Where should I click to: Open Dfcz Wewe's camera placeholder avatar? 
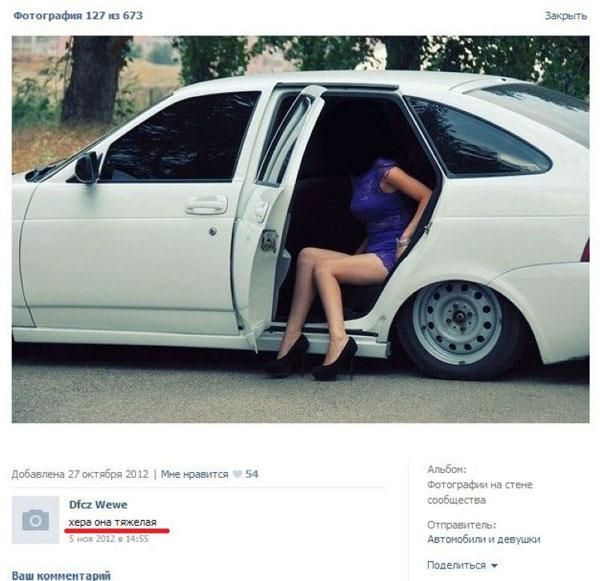point(36,520)
